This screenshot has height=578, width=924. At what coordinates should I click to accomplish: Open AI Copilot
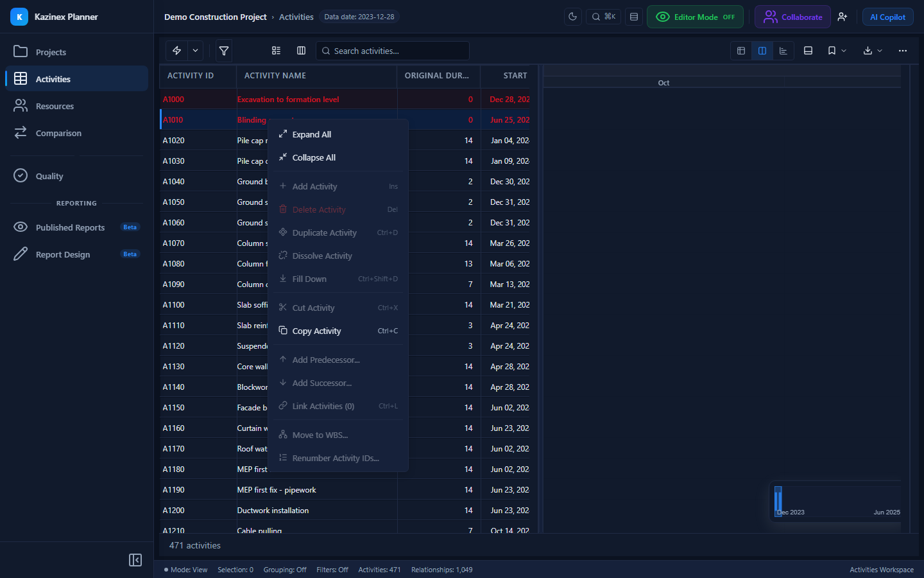coord(887,17)
